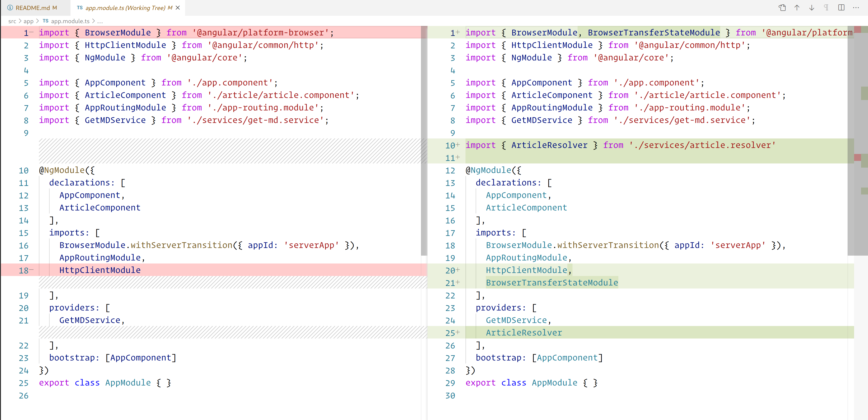Click added ArticleResolver import on line 10
This screenshot has width=868, height=420.
point(620,145)
